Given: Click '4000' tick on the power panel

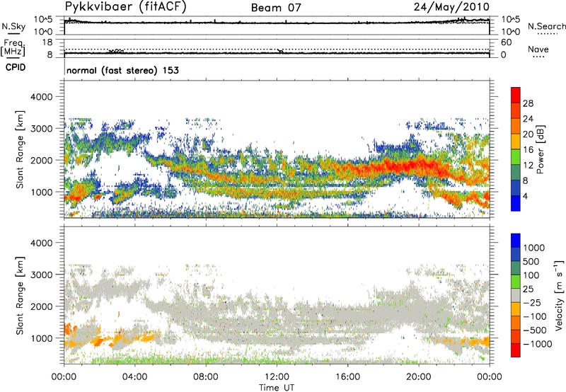Looking at the screenshot, I should tap(42, 97).
